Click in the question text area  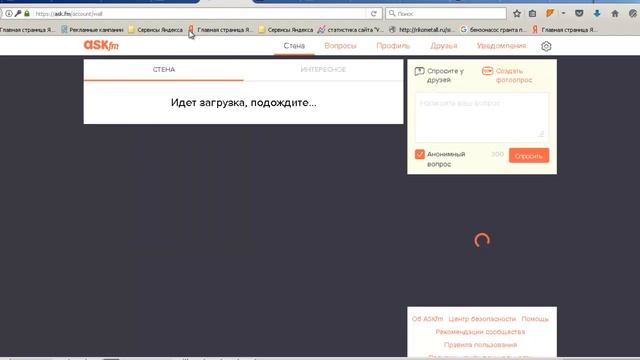tap(482, 117)
